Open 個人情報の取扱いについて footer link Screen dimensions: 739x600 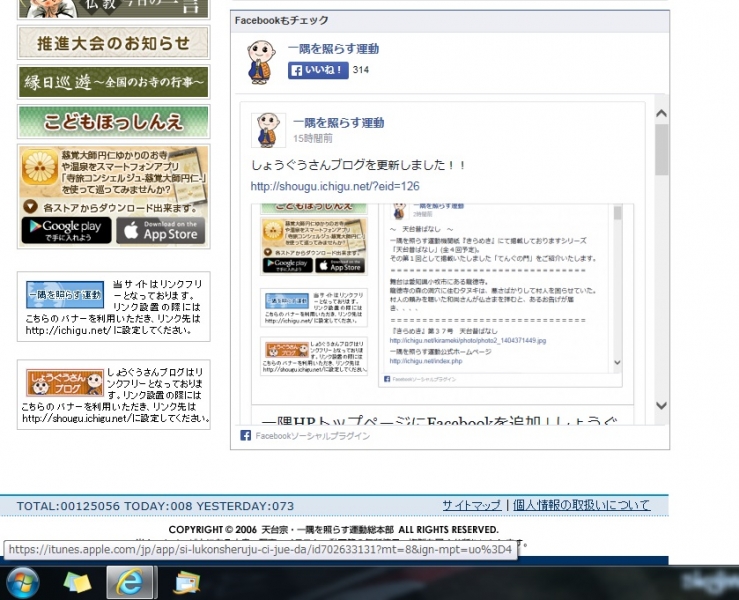[x=581, y=505]
